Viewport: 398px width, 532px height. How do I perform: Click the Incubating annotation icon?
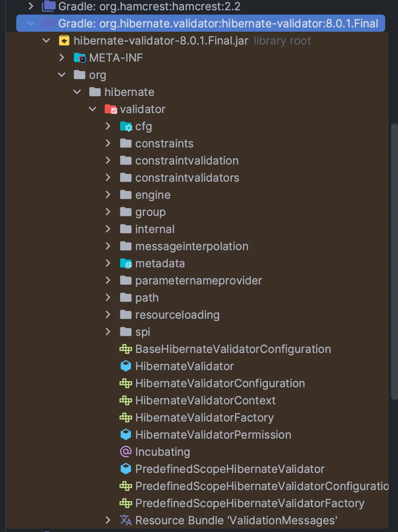[125, 452]
